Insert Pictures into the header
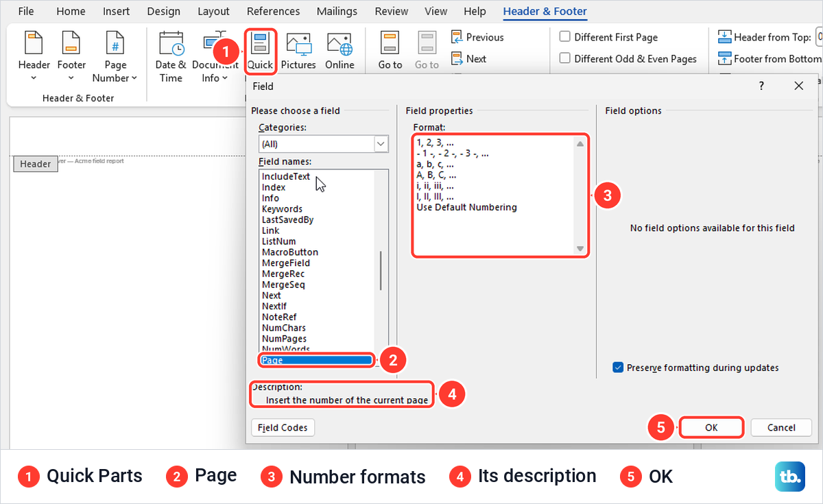 point(298,51)
